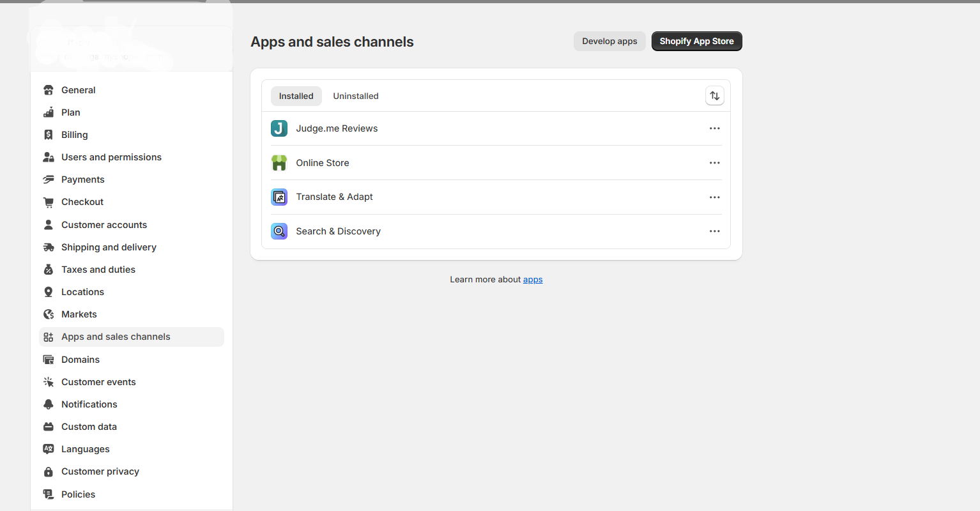Image resolution: width=980 pixels, height=511 pixels.
Task: Switch to the Uninstalled tab
Action: coord(356,96)
